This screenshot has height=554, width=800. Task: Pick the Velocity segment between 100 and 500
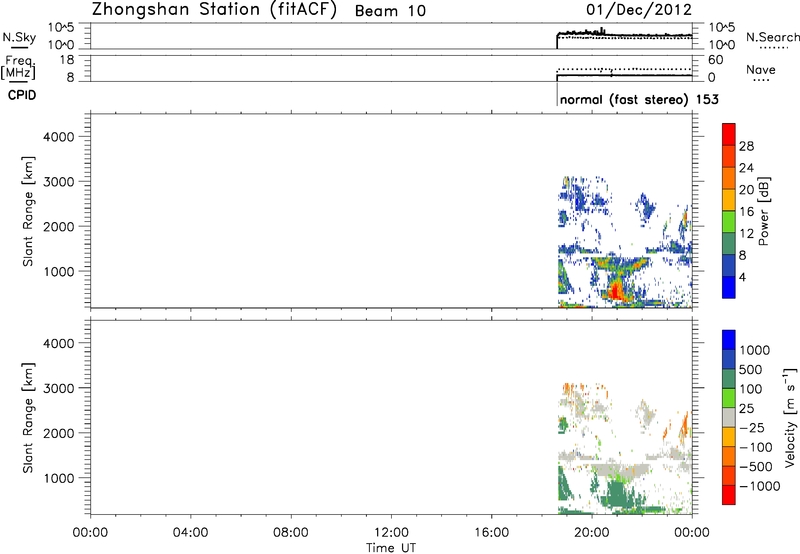click(729, 379)
